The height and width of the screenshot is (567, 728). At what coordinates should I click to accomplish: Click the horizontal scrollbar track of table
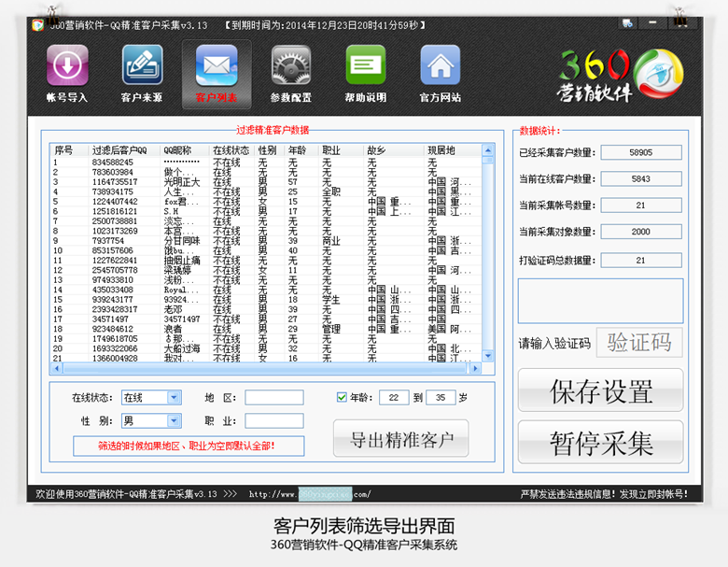tap(265, 368)
